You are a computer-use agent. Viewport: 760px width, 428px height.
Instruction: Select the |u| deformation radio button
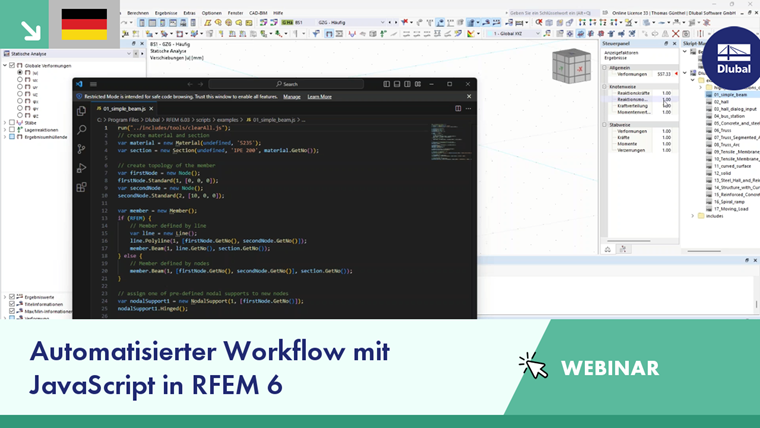(x=20, y=72)
